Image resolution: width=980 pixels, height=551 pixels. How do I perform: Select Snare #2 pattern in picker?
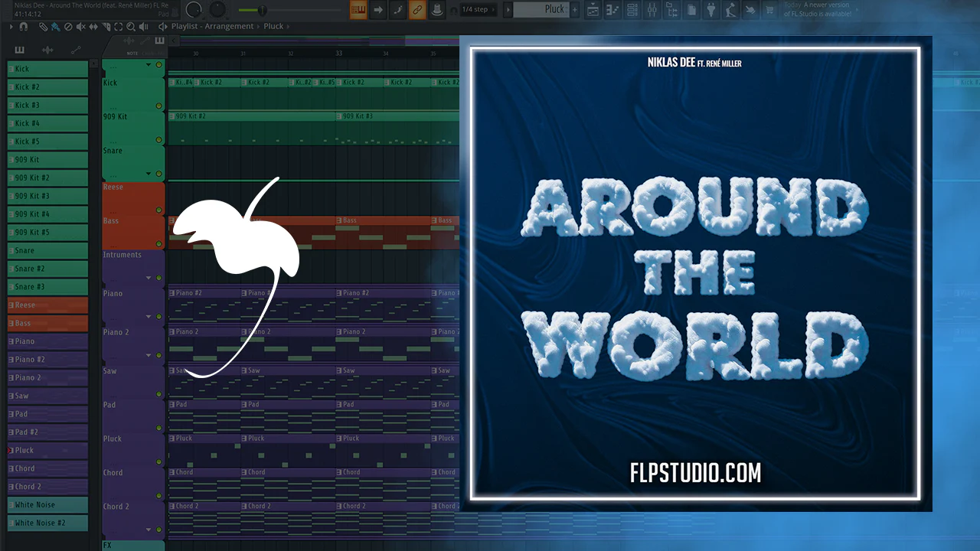47,269
